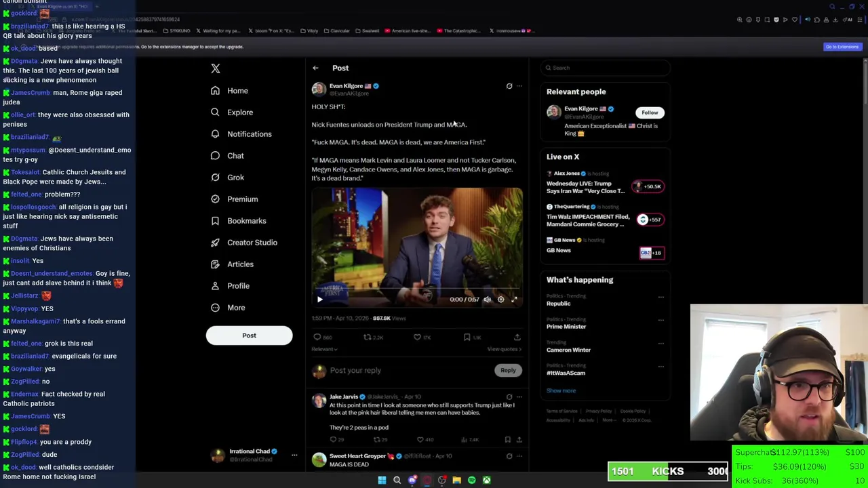The image size is (868, 488).
Task: Open Grok icon on Jake Jarvis reply
Action: click(x=509, y=397)
